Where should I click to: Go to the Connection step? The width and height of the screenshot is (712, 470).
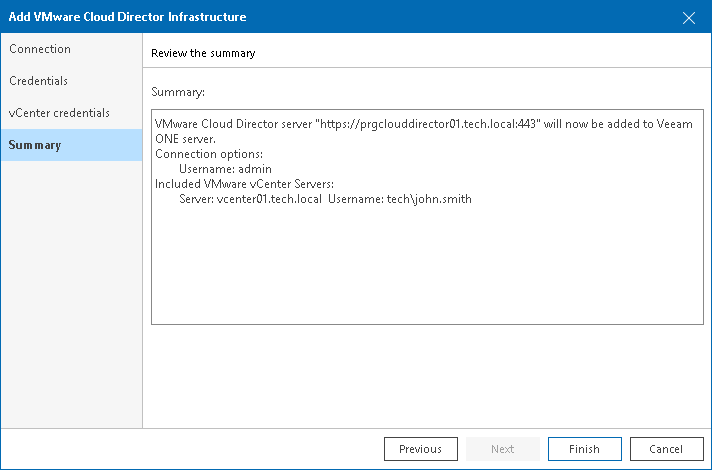(x=40, y=49)
